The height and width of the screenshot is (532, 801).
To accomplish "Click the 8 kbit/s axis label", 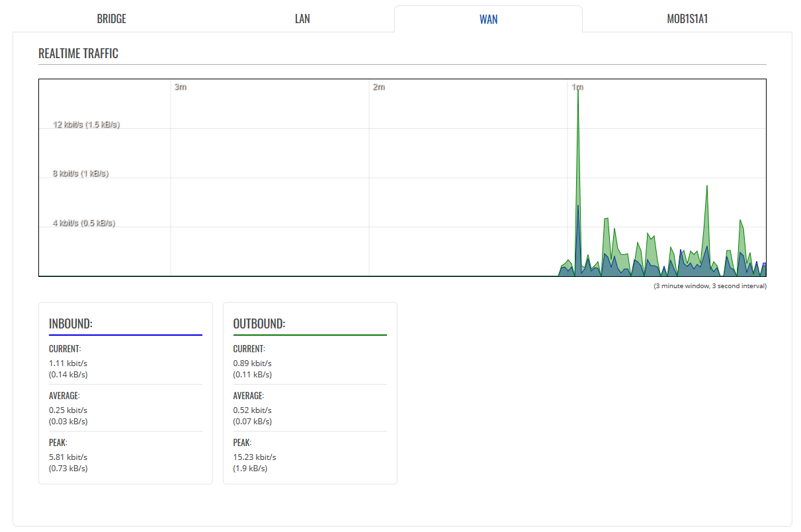I will (81, 174).
